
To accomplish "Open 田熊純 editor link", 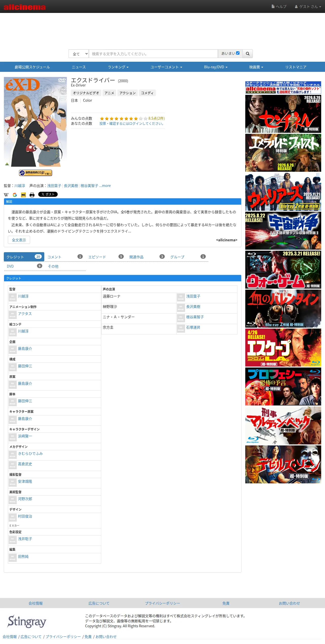I will click(23, 556).
